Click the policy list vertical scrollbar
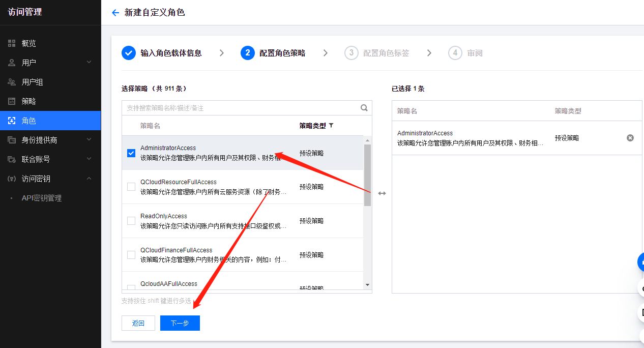 367,176
